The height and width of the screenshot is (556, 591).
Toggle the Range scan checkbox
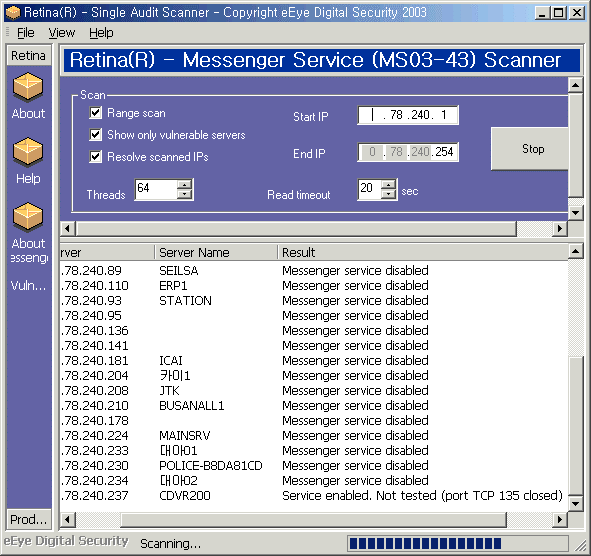click(x=95, y=113)
